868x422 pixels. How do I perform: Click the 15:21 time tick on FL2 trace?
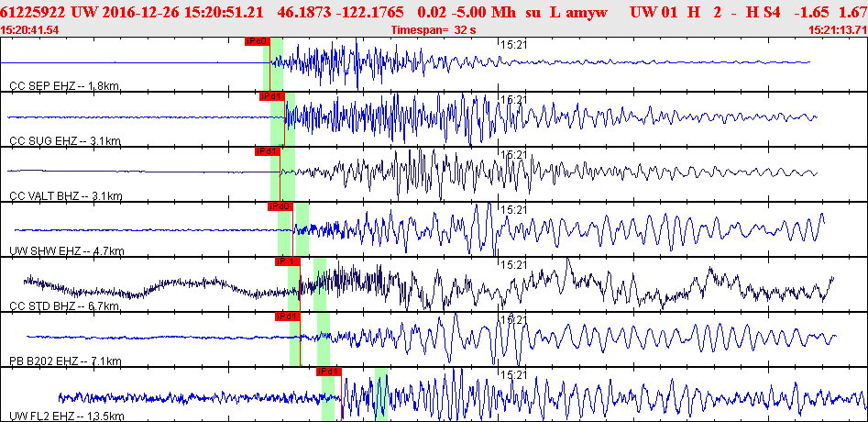pos(512,375)
